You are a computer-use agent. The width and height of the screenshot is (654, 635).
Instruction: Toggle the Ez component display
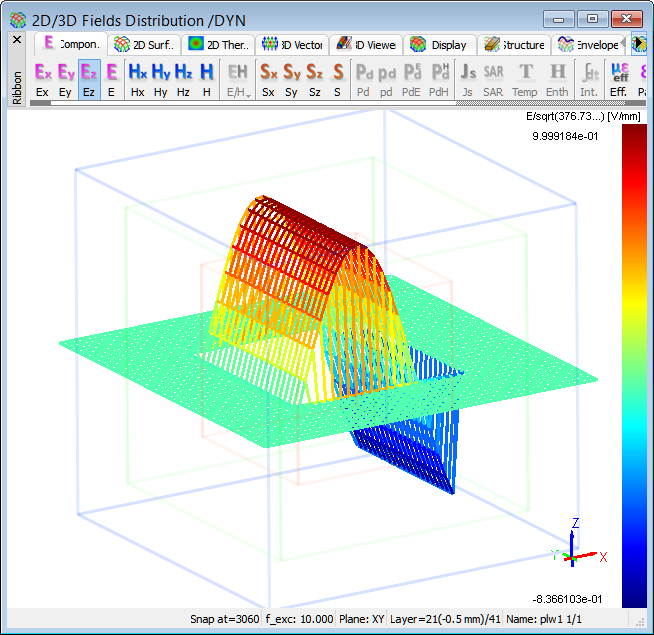click(89, 79)
